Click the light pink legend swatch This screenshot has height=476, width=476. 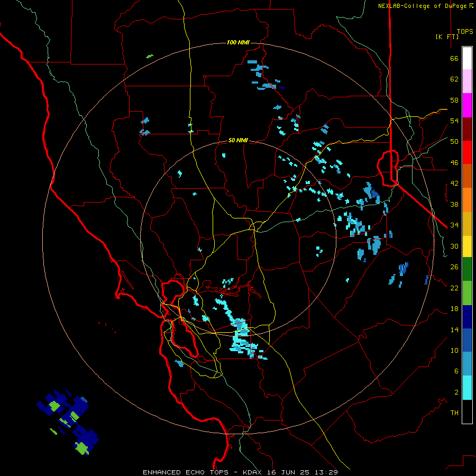coord(467,81)
